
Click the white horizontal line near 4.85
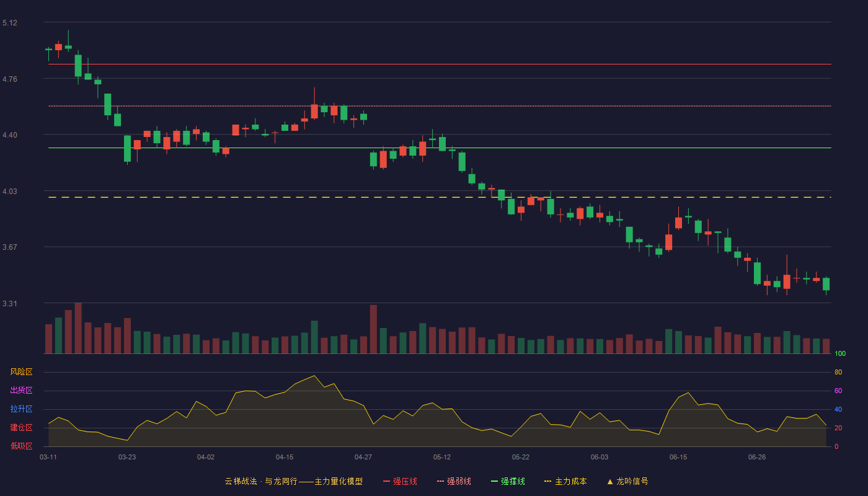tap(440, 64)
